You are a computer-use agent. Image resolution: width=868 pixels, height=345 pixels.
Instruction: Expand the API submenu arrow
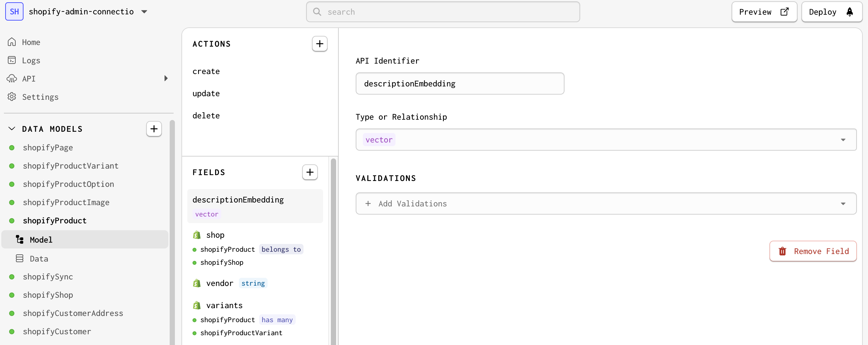[x=166, y=79]
